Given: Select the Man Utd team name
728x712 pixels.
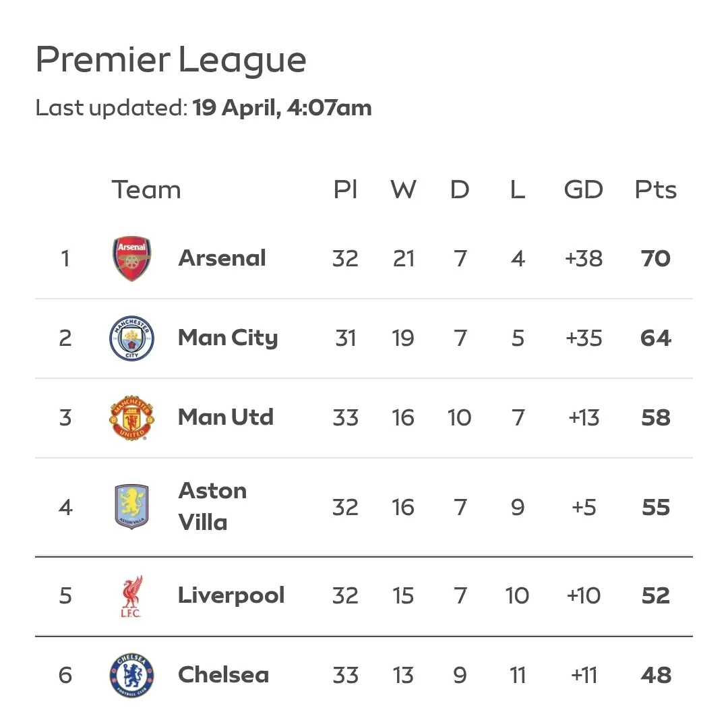Looking at the screenshot, I should [x=225, y=417].
